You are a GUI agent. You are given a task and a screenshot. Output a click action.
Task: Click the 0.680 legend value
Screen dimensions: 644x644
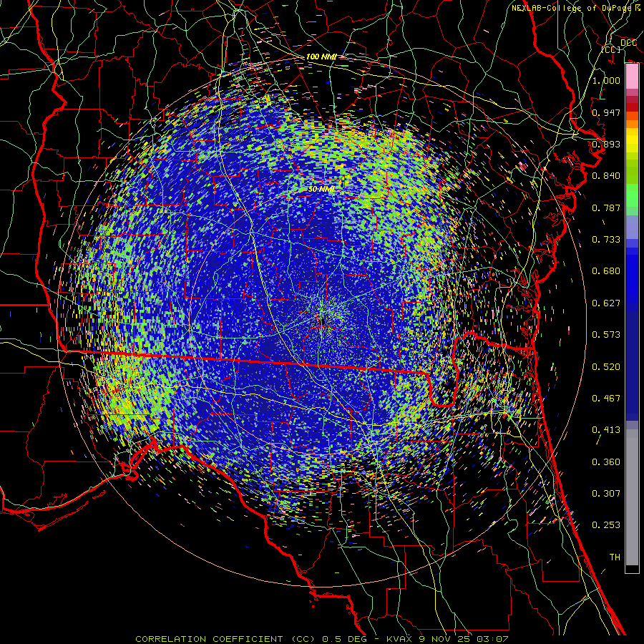tap(606, 271)
